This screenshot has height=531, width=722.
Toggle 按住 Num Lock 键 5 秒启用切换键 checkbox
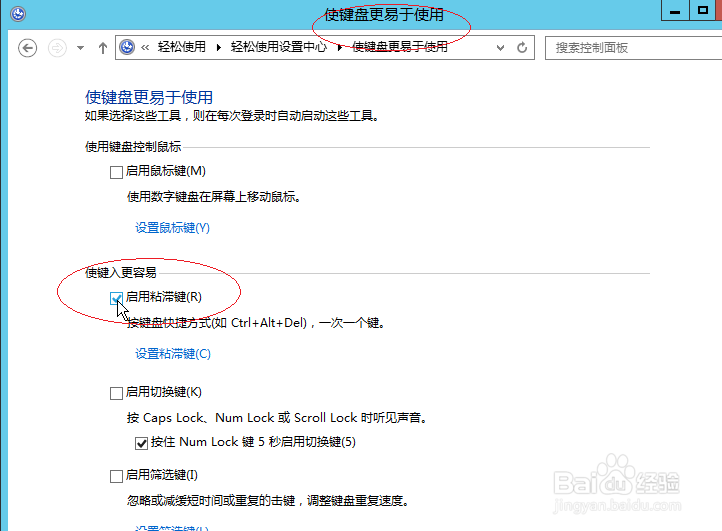click(x=141, y=443)
